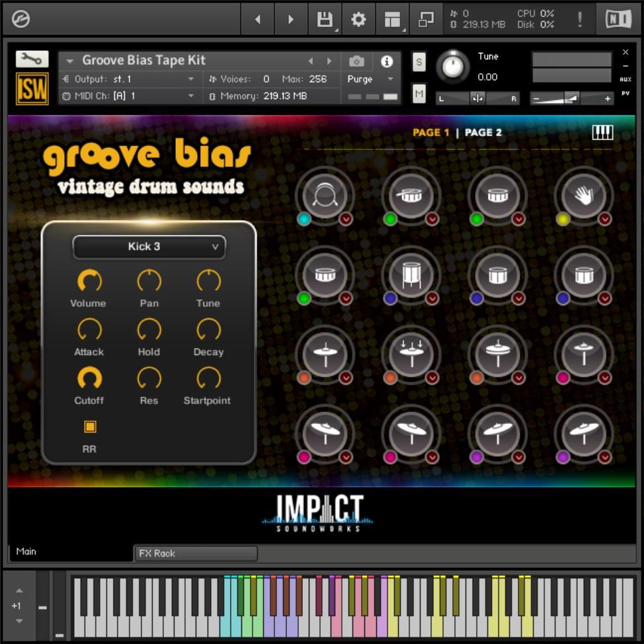The image size is (644, 644).
Task: Decrease keyboard octave with down arrow
Action: tap(19, 621)
